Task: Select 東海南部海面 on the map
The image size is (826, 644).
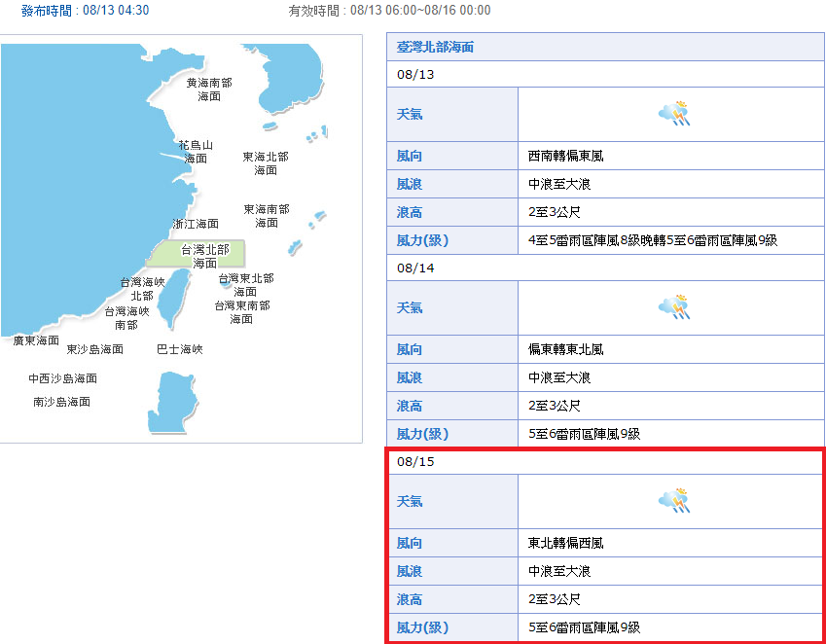Action: (x=267, y=216)
